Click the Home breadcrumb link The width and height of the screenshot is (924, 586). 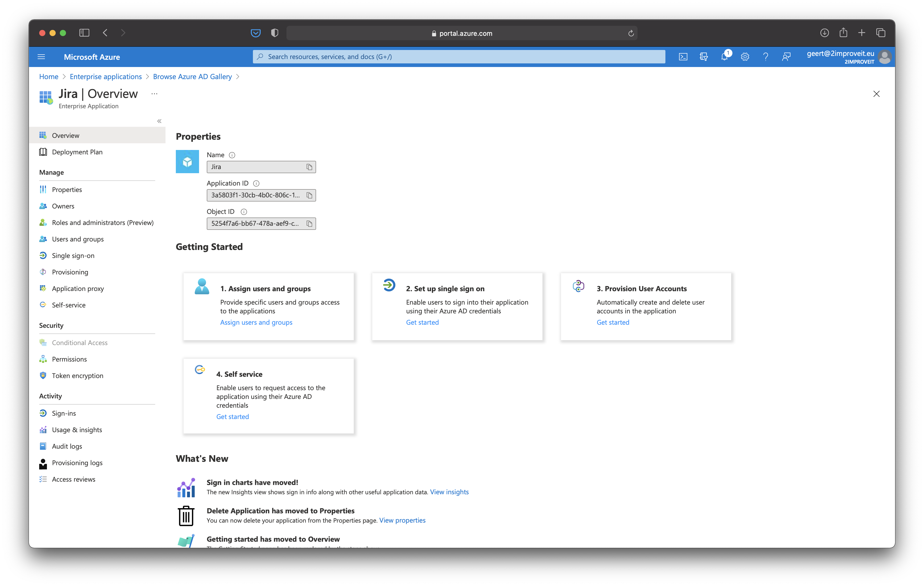[x=49, y=77]
